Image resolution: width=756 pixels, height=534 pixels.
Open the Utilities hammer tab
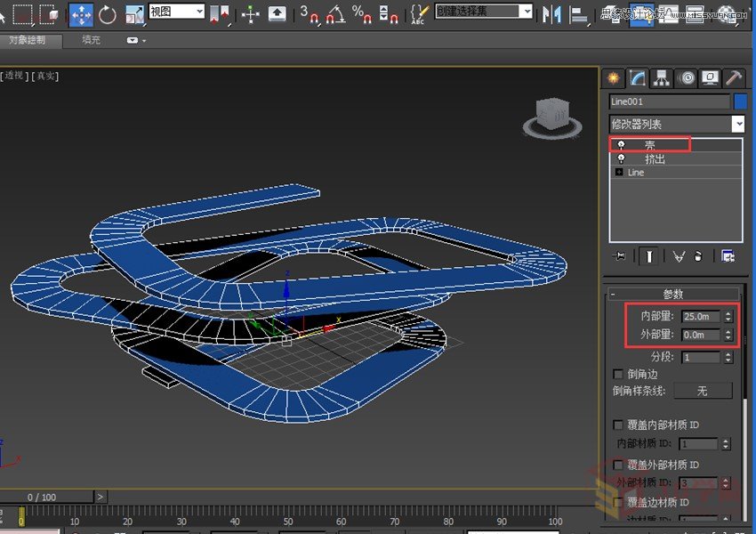pos(734,78)
